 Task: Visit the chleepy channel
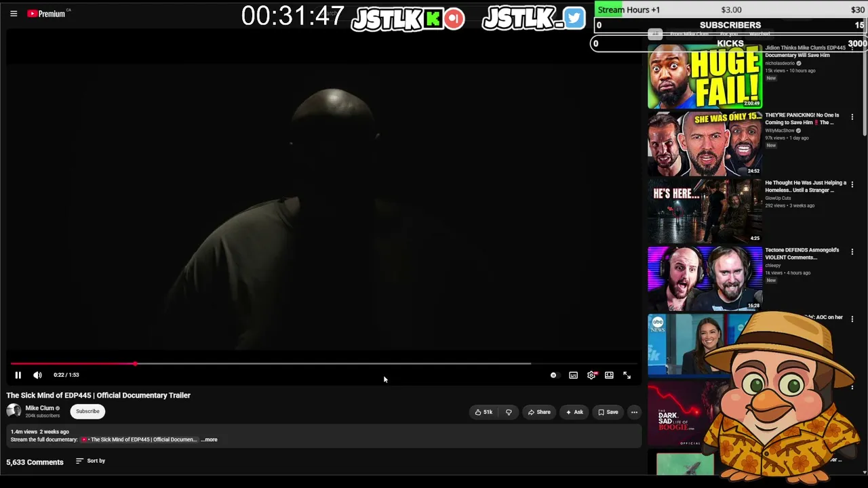pos(773,265)
